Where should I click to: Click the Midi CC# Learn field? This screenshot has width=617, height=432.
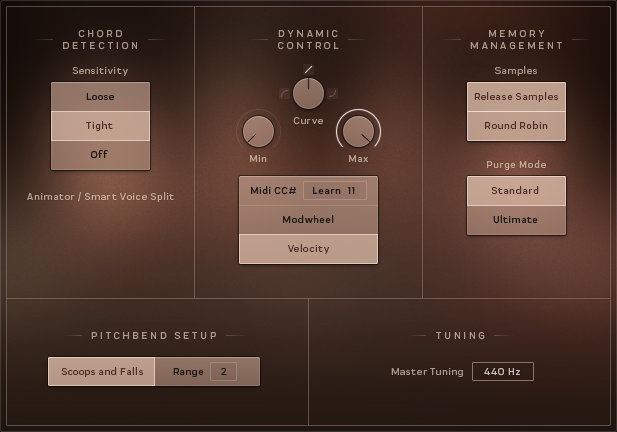335,191
